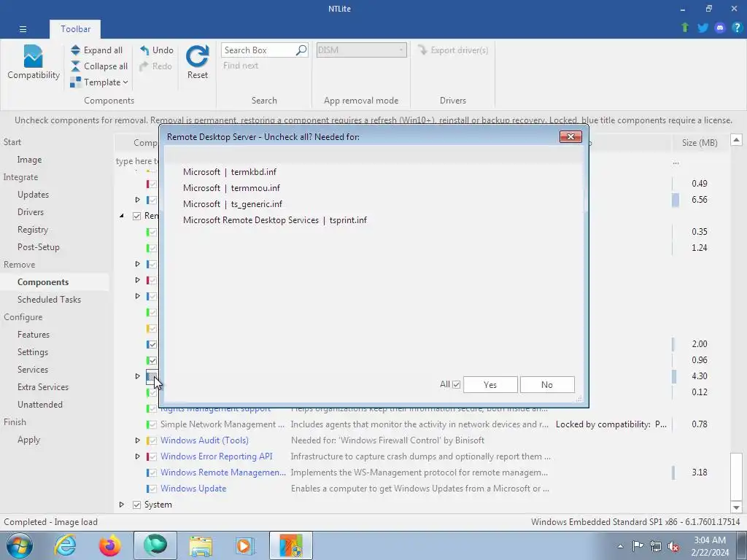This screenshot has width=747, height=560.
Task: Expand the System category
Action: click(122, 505)
